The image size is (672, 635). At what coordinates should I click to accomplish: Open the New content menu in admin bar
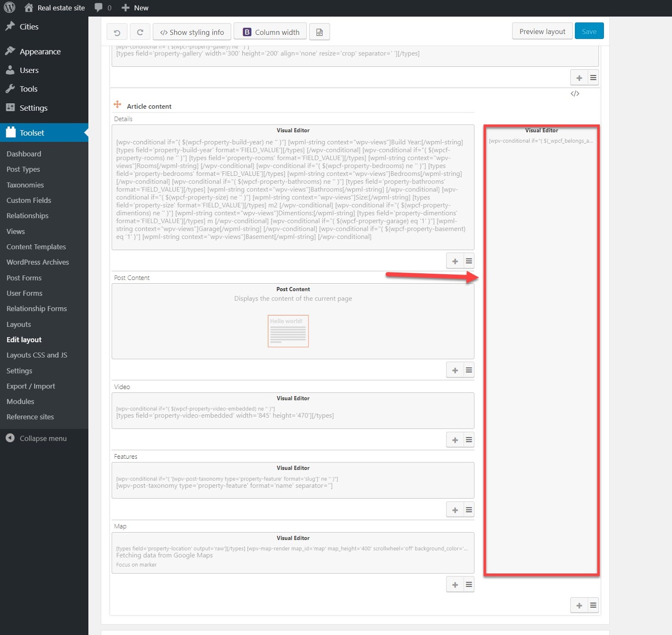135,8
